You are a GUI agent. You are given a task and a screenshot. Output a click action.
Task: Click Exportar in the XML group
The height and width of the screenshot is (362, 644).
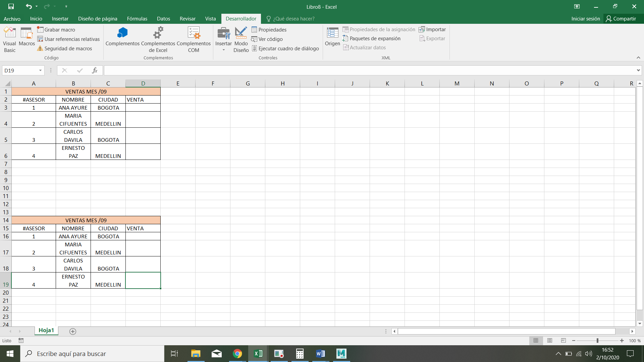432,38
